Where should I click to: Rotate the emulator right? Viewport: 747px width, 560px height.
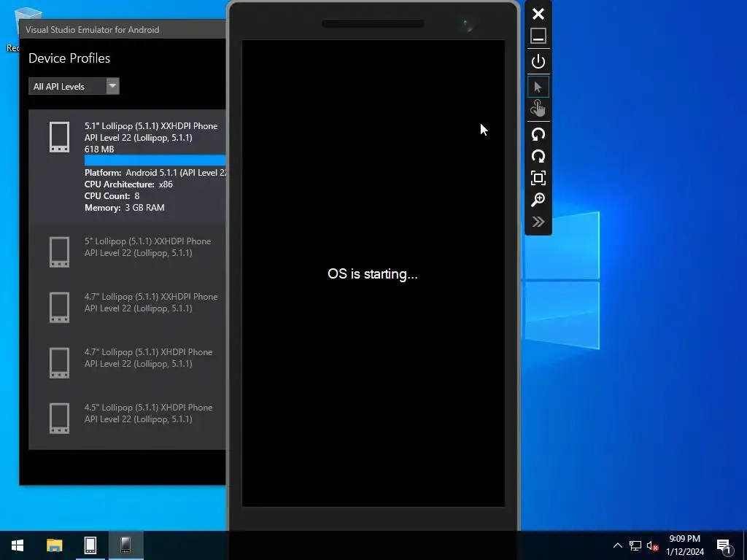pos(538,156)
